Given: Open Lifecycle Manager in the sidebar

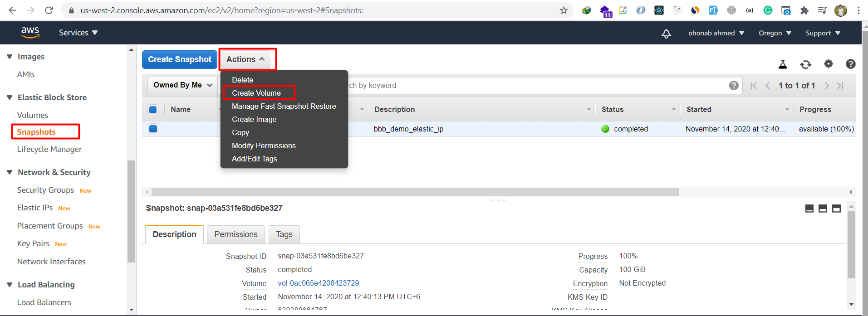Looking at the screenshot, I should coord(49,149).
